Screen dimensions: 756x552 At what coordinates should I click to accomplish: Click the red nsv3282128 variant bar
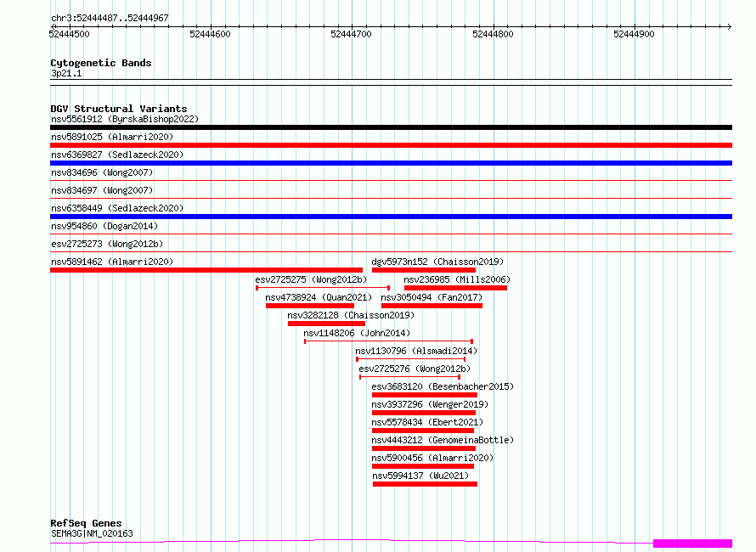326,324
